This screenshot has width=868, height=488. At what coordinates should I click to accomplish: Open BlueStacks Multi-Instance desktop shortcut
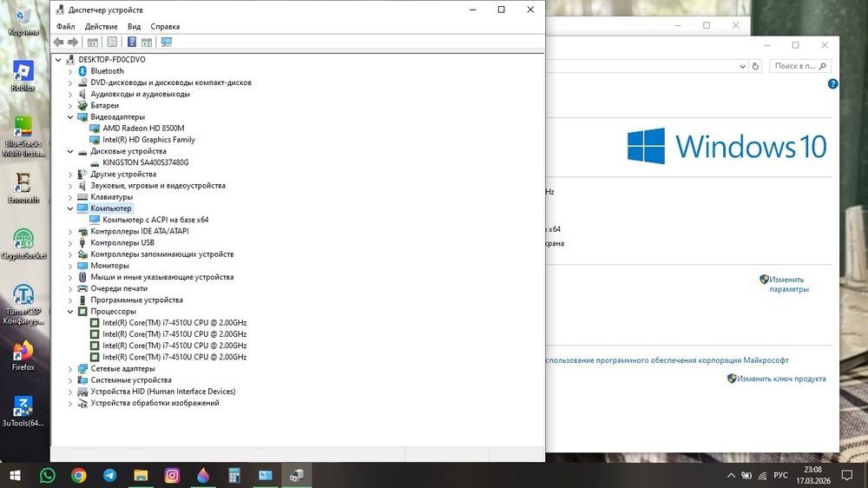pyautogui.click(x=23, y=137)
